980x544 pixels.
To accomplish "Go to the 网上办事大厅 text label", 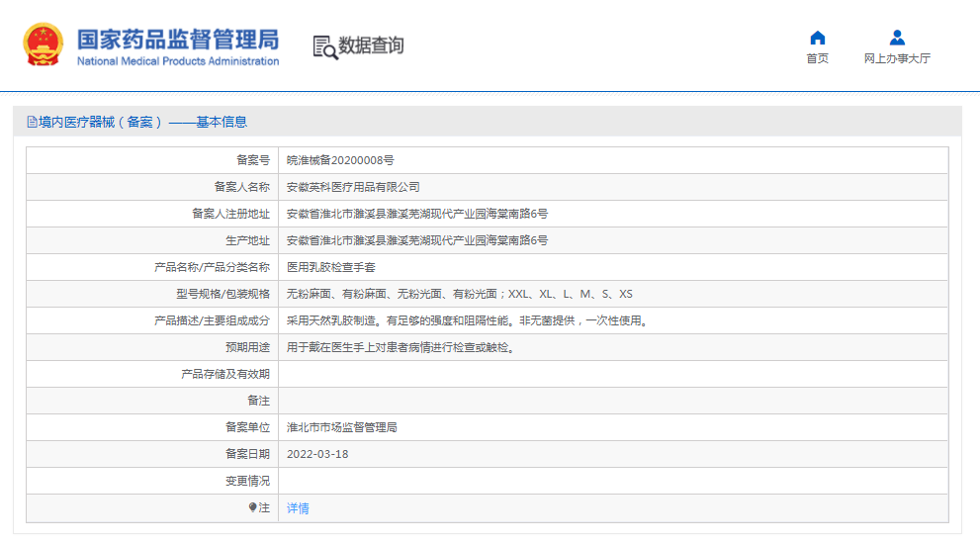I will point(897,59).
